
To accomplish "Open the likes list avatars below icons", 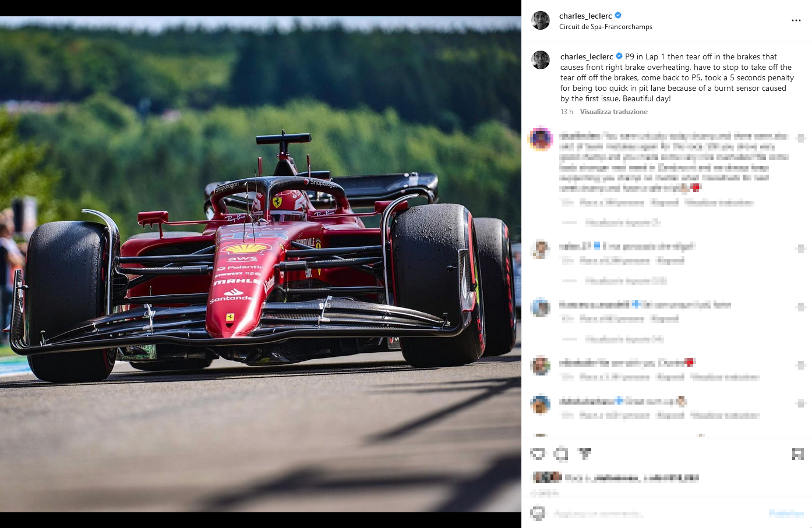I will click(547, 478).
